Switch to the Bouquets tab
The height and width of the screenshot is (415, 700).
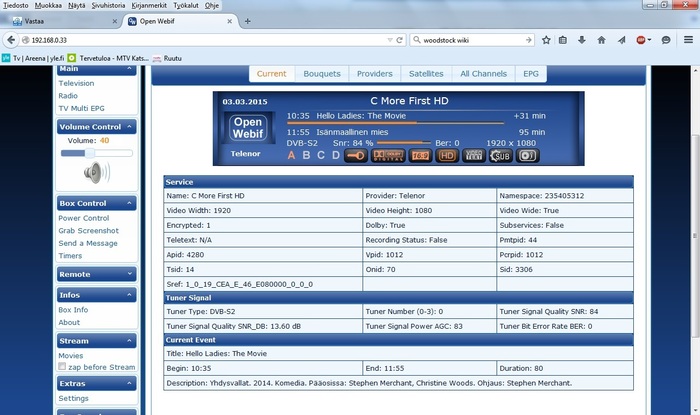[x=323, y=73]
